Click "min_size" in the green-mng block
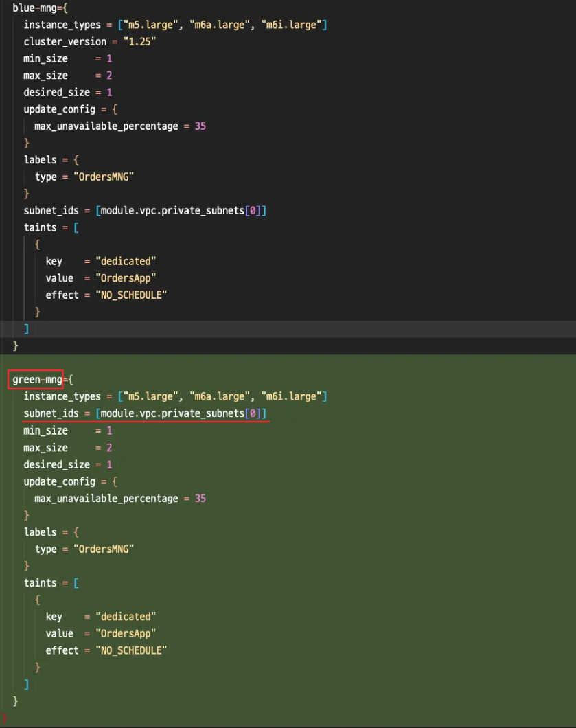 pos(45,431)
